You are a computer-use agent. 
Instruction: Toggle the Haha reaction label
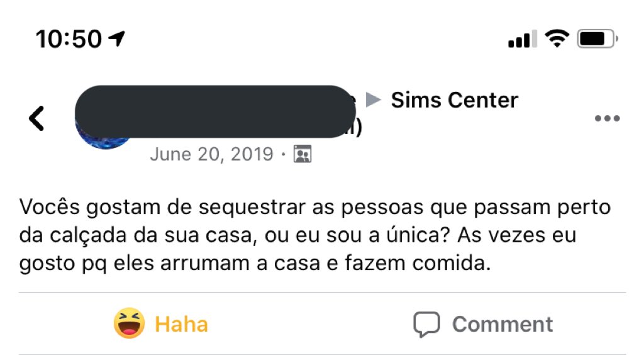point(181,324)
